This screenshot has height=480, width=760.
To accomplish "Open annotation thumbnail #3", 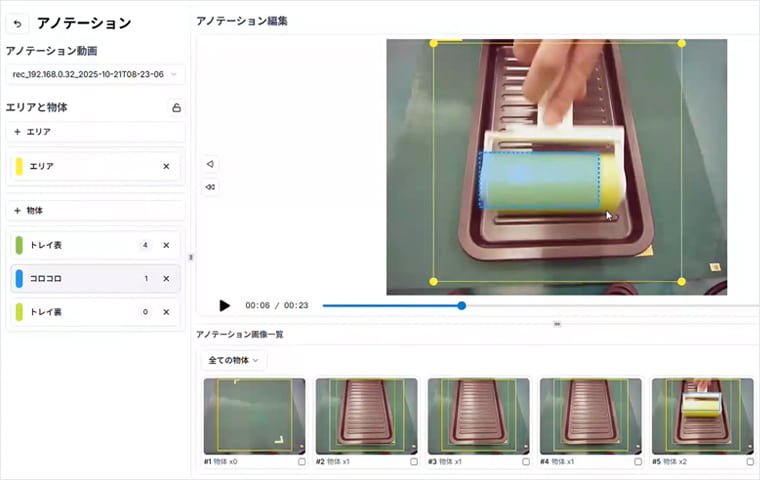I will tap(478, 416).
